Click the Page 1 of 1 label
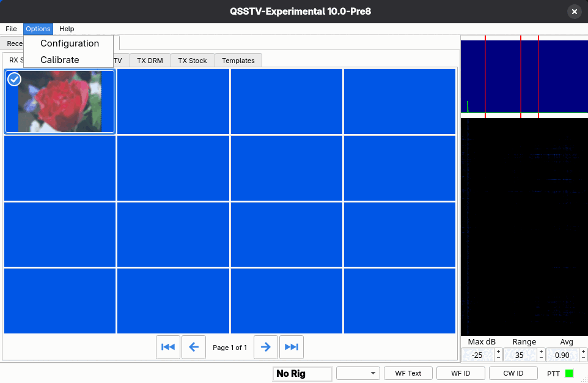 (x=229, y=348)
